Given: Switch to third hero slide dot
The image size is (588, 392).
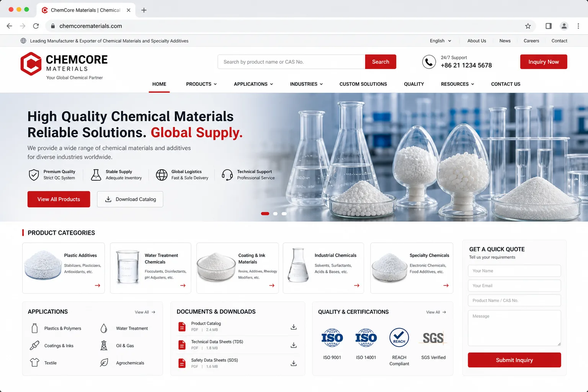Looking at the screenshot, I should [x=284, y=214].
